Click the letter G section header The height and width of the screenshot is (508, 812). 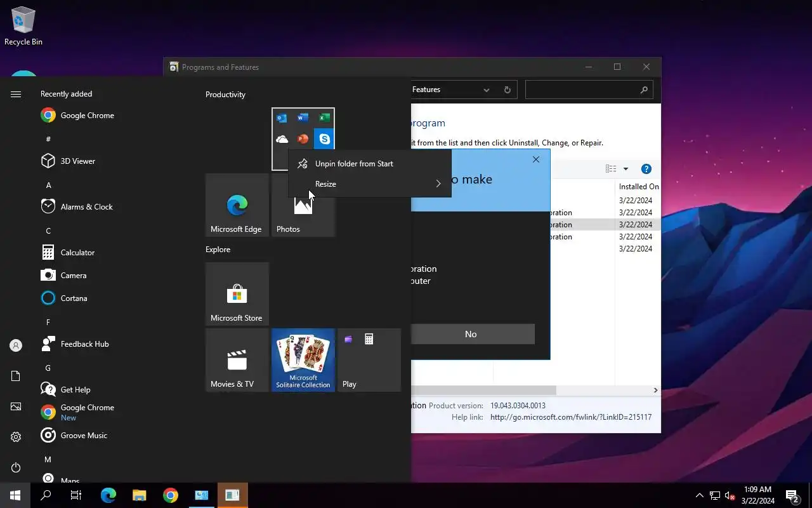[x=48, y=368]
